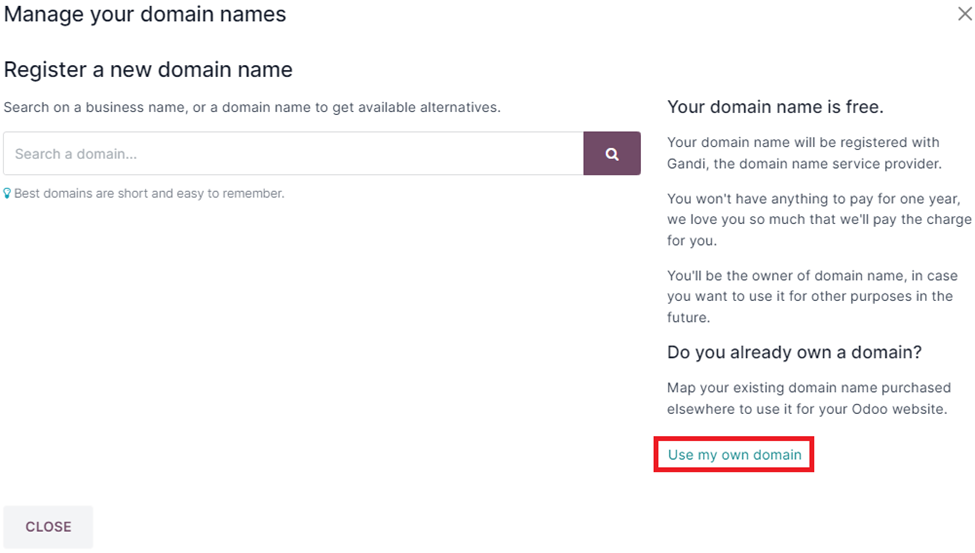Click the paragraph about being the domain owner
The image size is (975, 553).
point(812,296)
